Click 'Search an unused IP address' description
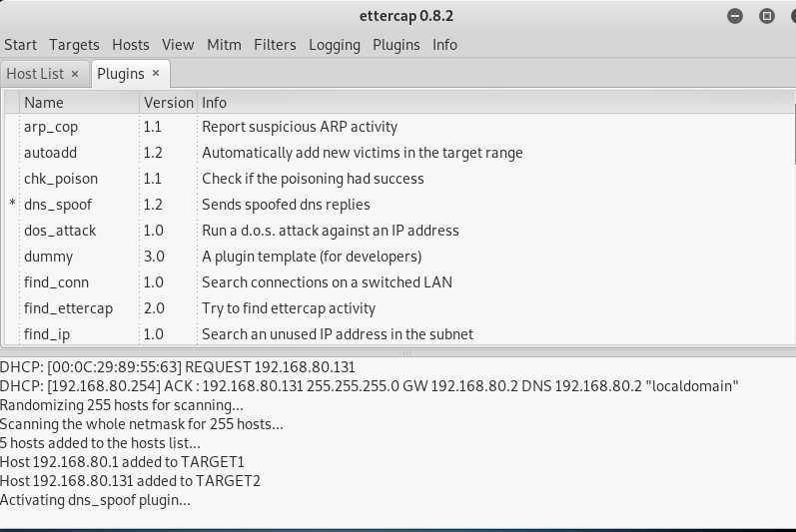 pos(338,334)
